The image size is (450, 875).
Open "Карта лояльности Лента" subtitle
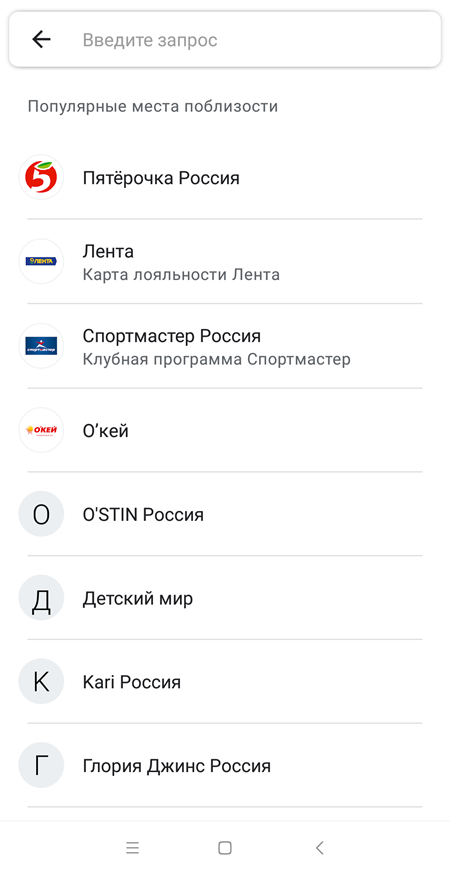(181, 275)
